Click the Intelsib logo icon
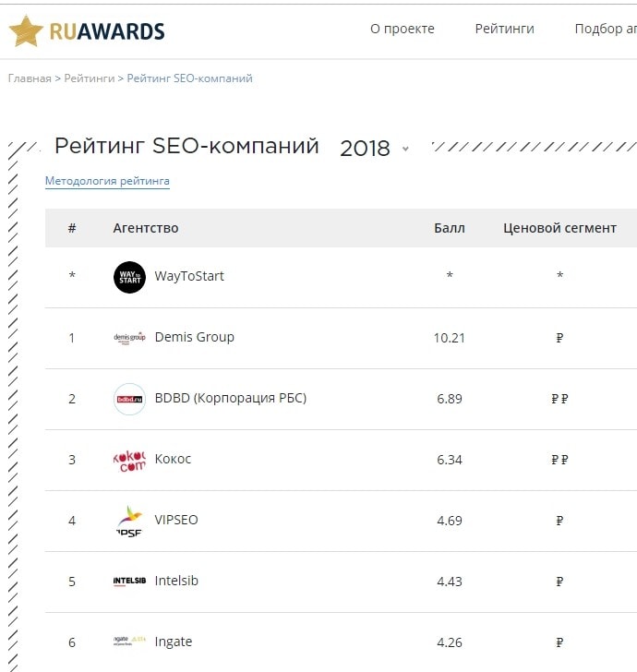This screenshot has height=672, width=637. 129,582
